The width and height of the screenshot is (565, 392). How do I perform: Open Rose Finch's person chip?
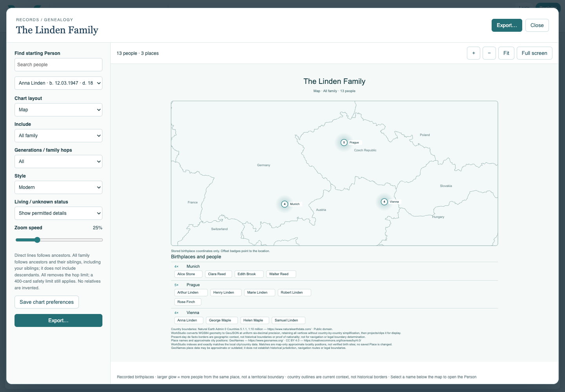tap(188, 302)
